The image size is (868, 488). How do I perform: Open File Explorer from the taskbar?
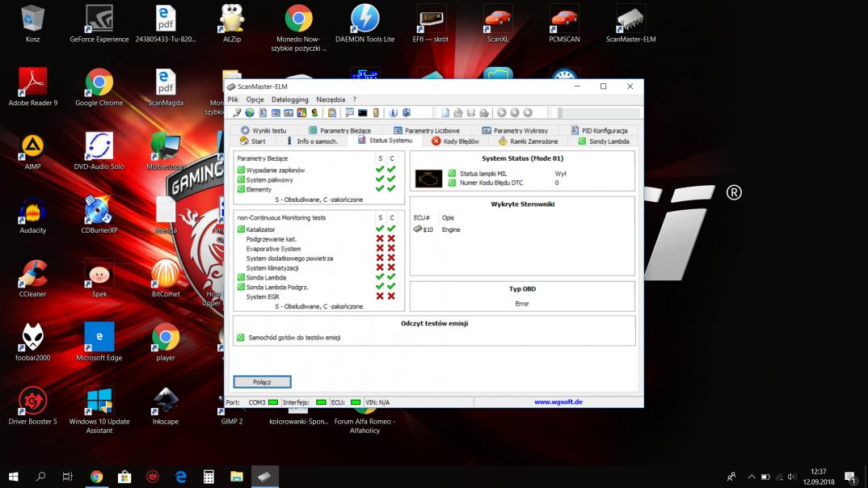click(x=236, y=477)
